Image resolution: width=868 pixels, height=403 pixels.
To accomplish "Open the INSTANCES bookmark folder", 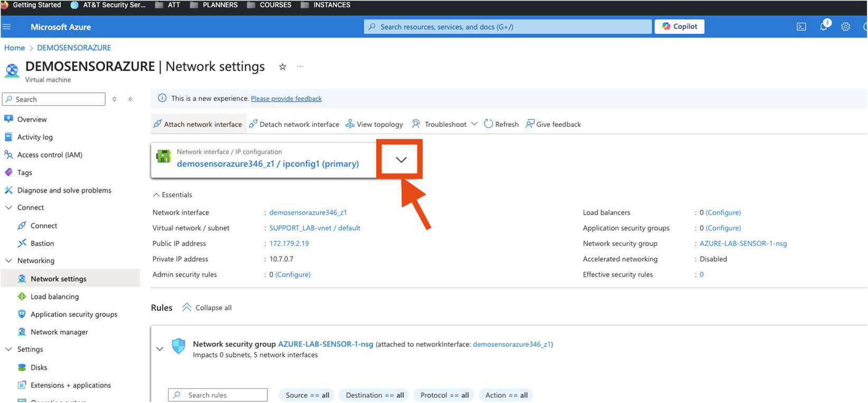I will click(325, 5).
